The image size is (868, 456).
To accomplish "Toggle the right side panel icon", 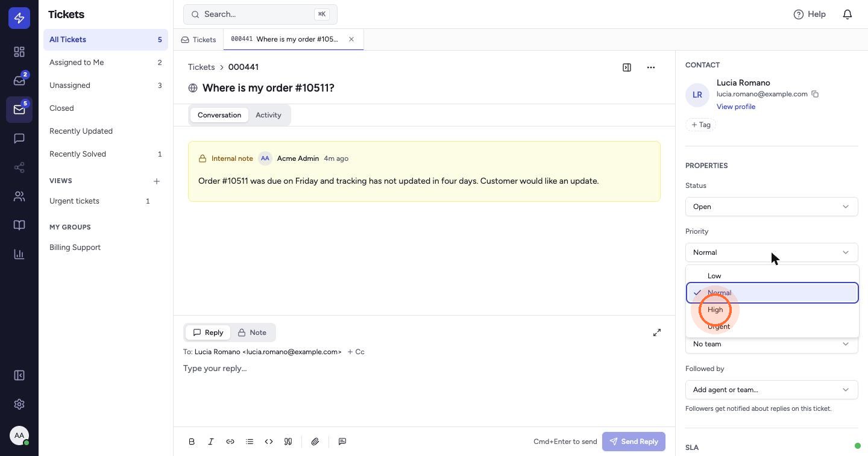I will coord(627,67).
